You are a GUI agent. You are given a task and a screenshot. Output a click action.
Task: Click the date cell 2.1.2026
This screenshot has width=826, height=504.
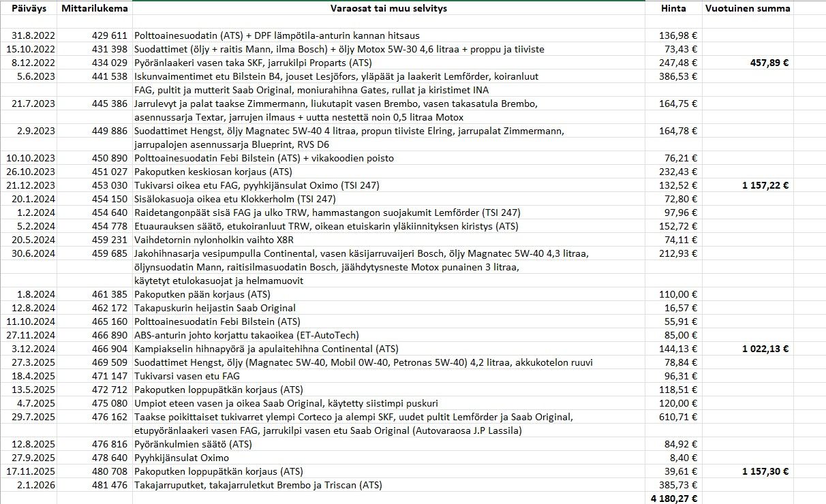tap(29, 485)
